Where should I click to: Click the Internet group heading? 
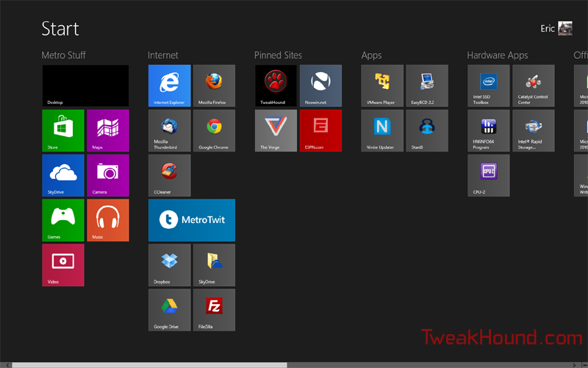pos(162,55)
